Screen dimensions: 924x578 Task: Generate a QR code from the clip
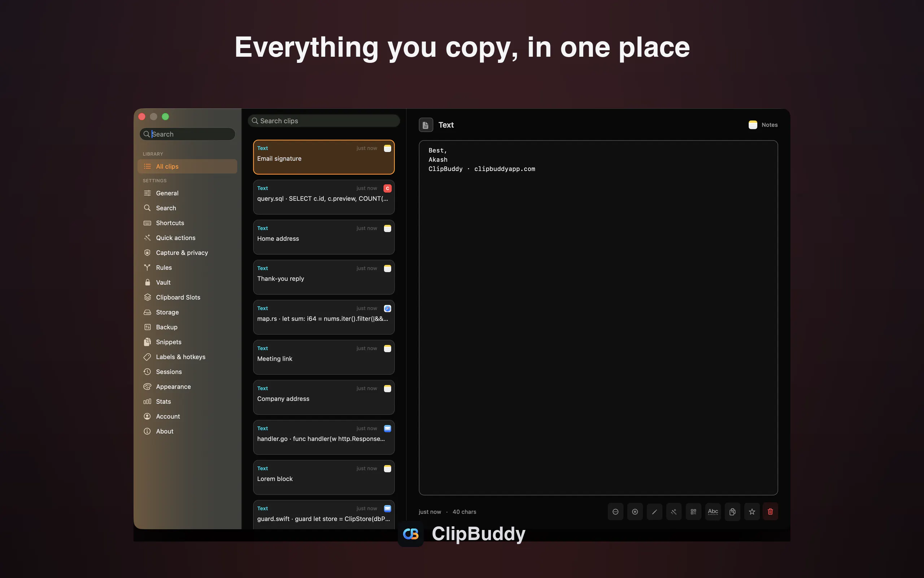tap(693, 512)
